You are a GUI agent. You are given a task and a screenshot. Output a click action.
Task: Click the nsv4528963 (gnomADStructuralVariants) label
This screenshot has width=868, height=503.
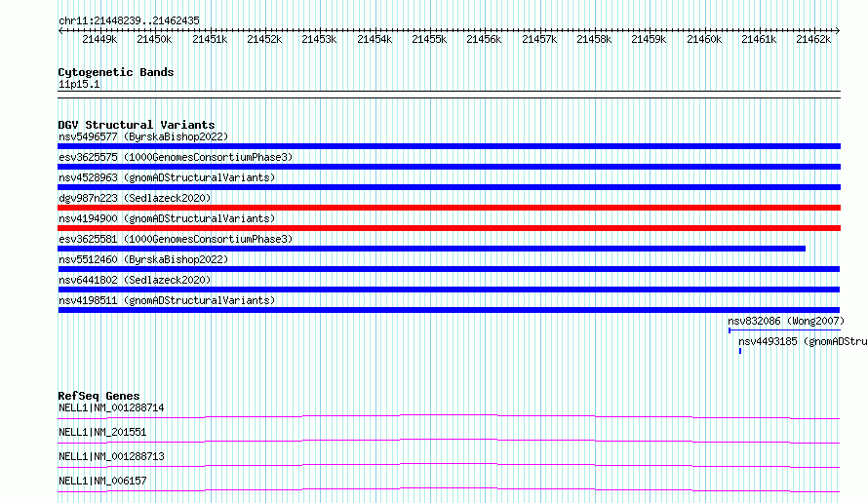pyautogui.click(x=167, y=177)
